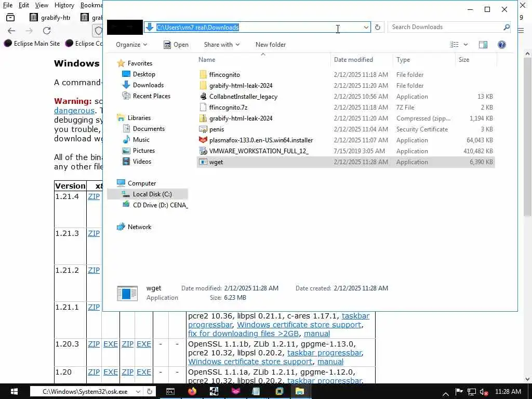
Task: Click taskbar progressbar link in 1.20.3 row
Action: click(x=324, y=353)
